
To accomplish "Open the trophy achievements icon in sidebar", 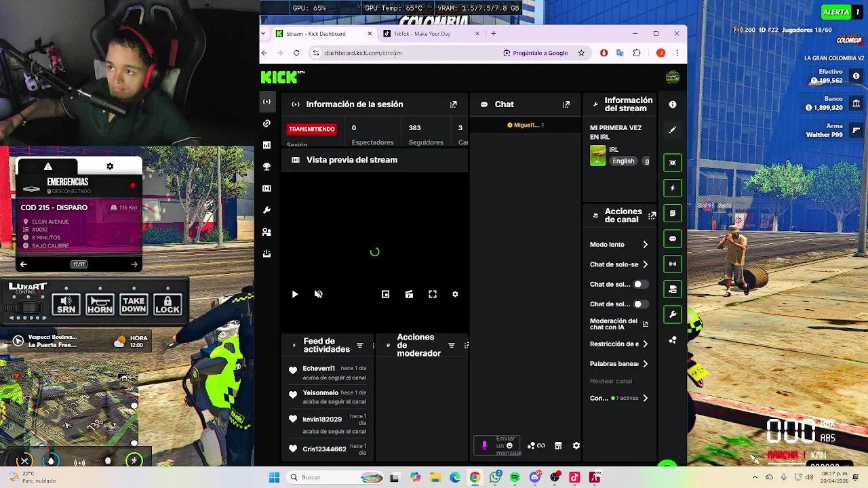I will click(x=267, y=167).
